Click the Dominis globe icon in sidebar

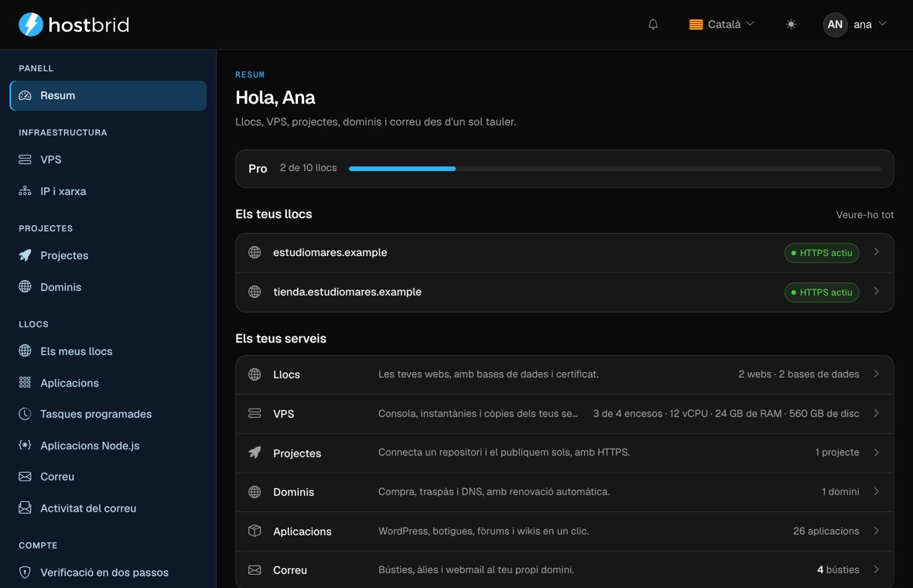click(25, 286)
